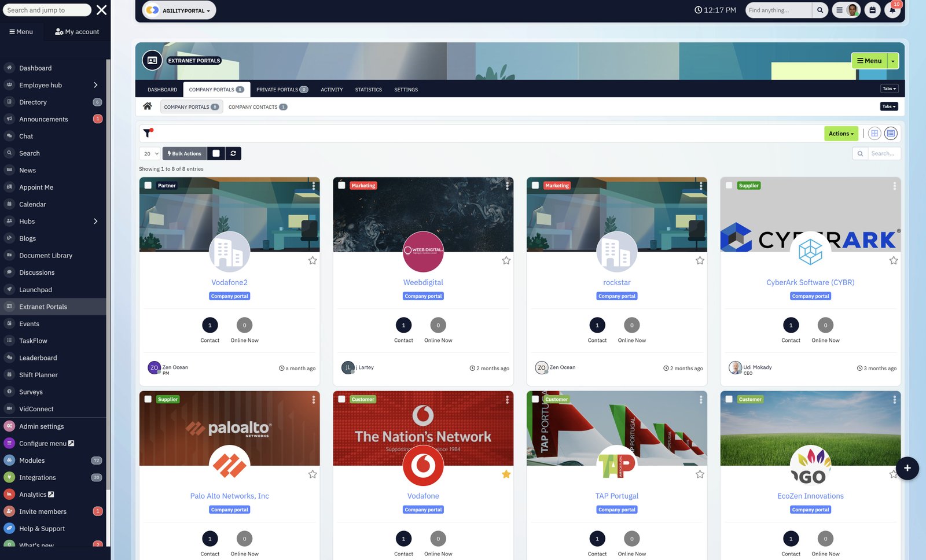Click the home icon in breadcrumb bar

click(148, 106)
